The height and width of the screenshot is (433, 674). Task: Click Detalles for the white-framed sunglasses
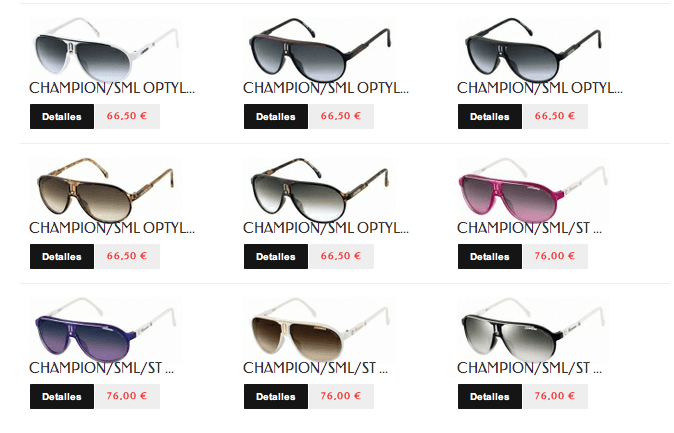click(62, 117)
